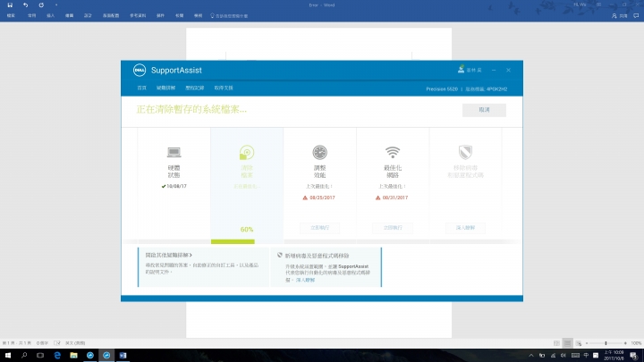Click 立即執行 under tune performance

point(319,228)
